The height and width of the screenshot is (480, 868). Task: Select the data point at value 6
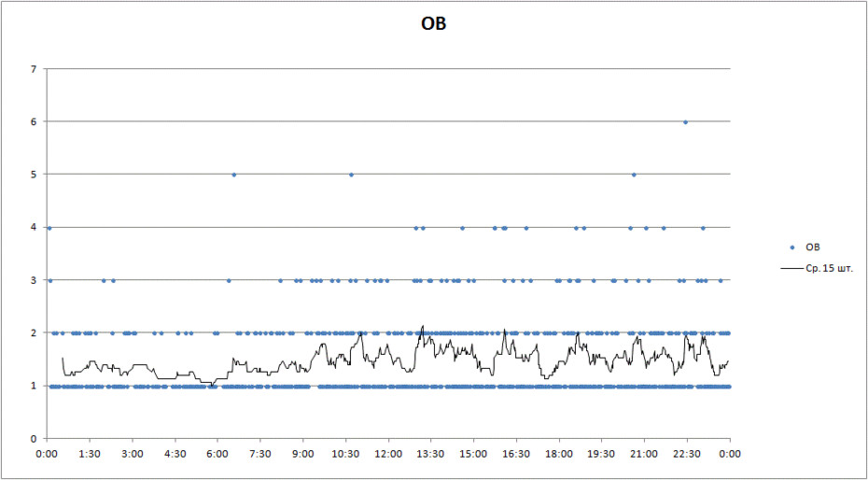[x=685, y=121]
